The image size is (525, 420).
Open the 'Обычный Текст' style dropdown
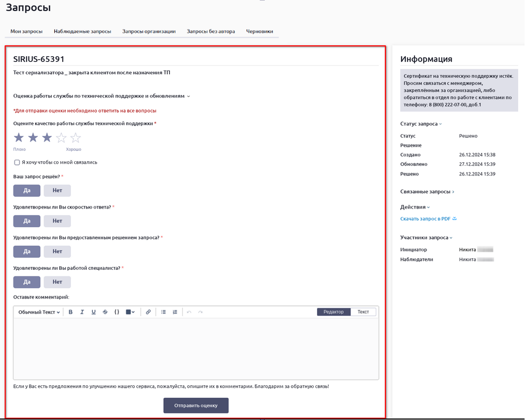pyautogui.click(x=39, y=312)
